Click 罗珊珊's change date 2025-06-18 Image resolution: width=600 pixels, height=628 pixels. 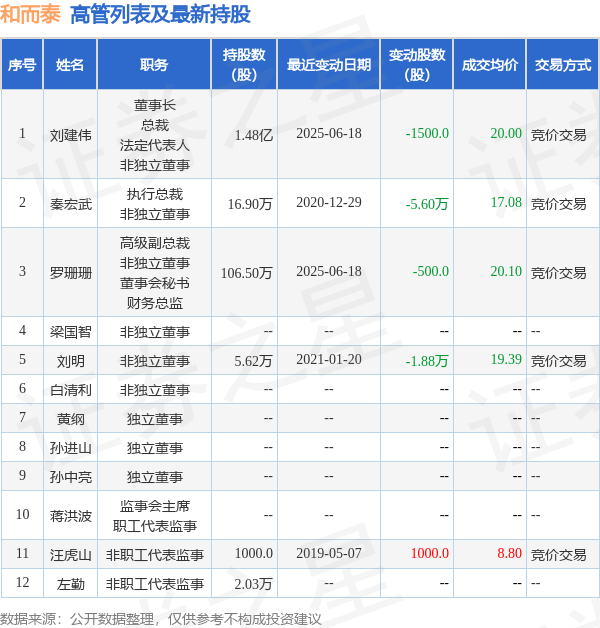coord(329,271)
